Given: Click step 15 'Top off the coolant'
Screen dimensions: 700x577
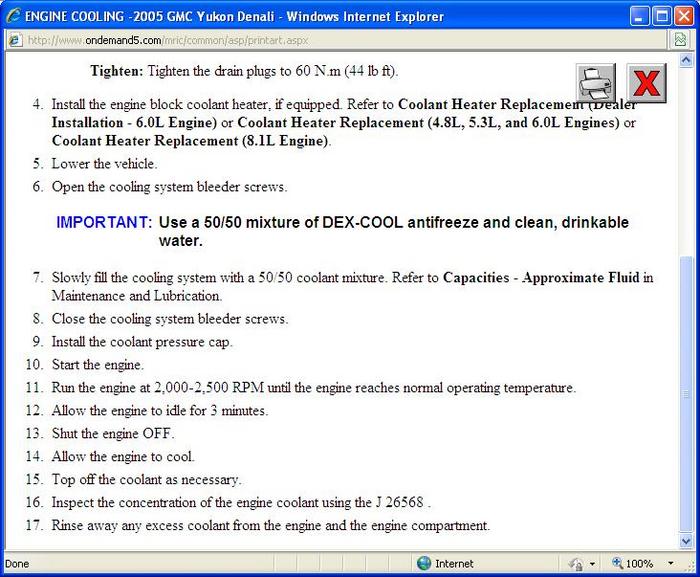Looking at the screenshot, I should (146, 480).
